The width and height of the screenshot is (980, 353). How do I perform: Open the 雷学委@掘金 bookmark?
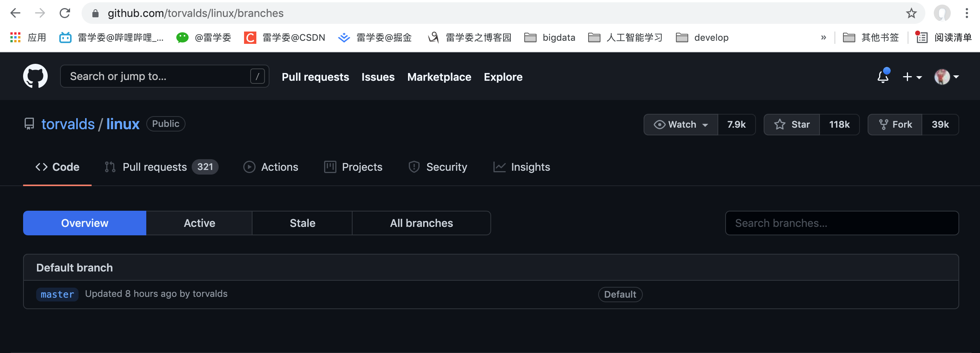(375, 37)
